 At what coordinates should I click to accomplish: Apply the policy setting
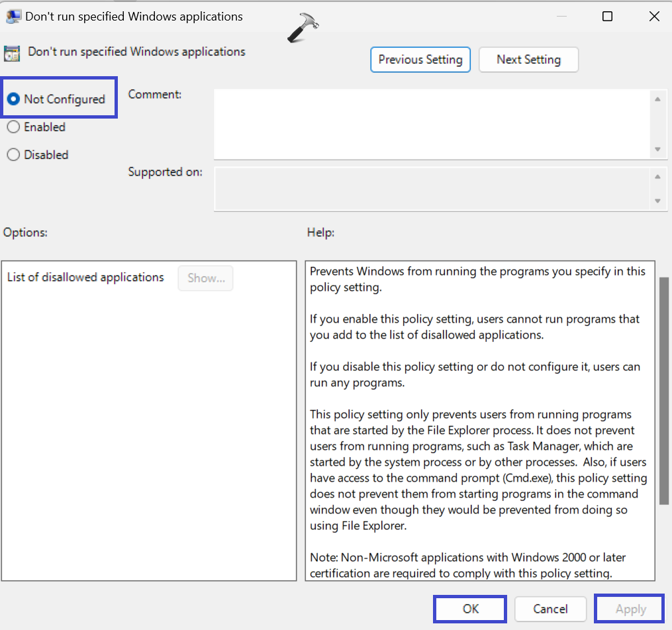click(x=630, y=609)
